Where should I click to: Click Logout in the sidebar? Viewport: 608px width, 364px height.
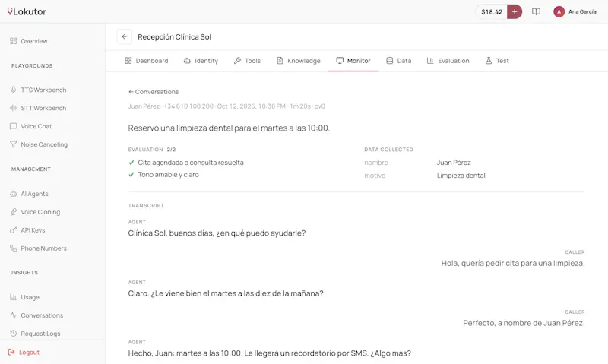tap(24, 353)
